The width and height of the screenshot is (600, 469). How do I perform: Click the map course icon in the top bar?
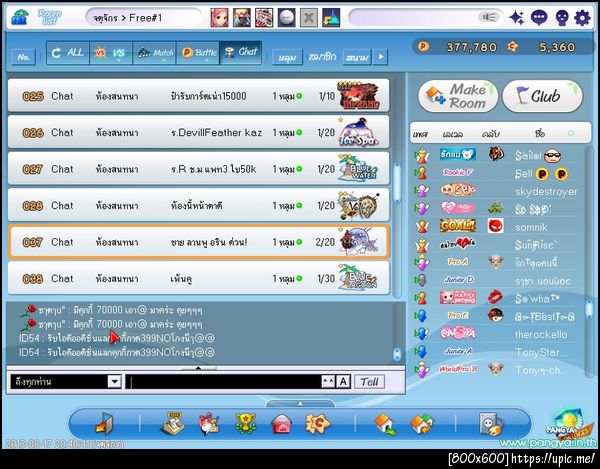tap(331, 18)
